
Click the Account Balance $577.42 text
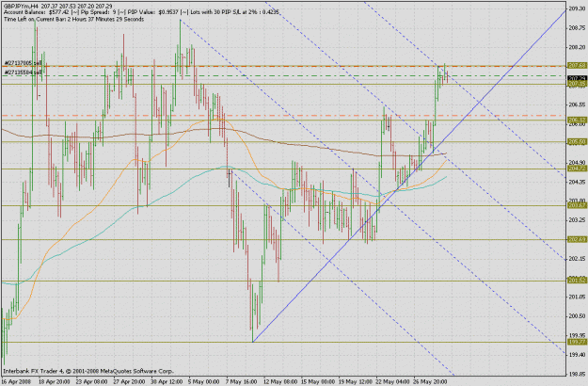[x=38, y=12]
